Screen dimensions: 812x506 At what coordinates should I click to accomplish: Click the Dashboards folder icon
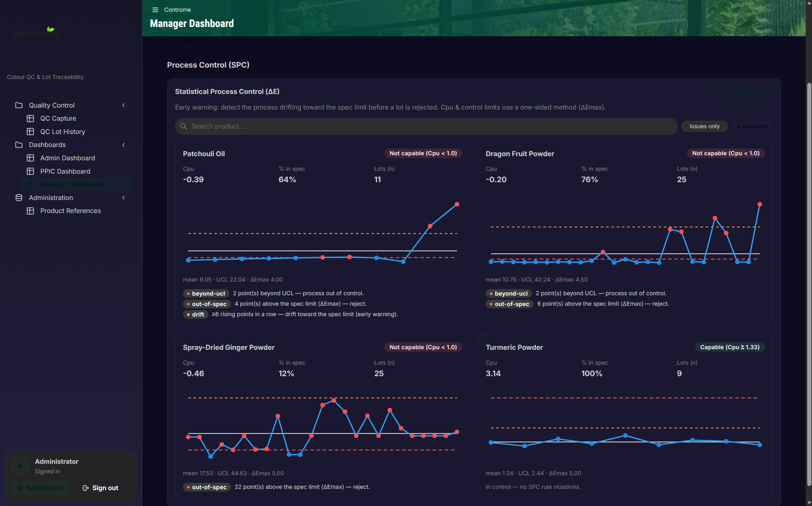tap(19, 144)
